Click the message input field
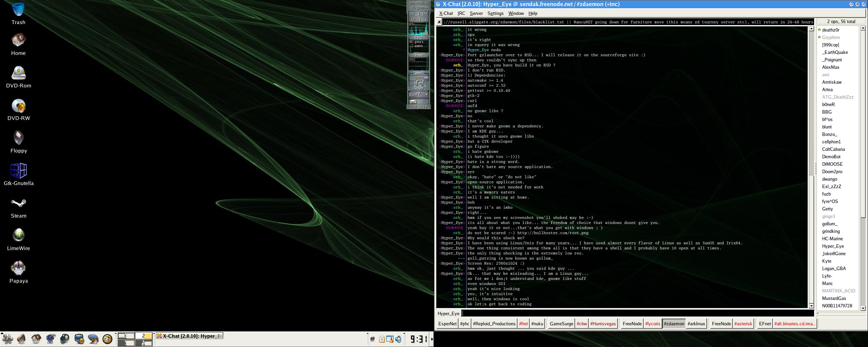Viewport: 868px width, 347px height. 637,313
